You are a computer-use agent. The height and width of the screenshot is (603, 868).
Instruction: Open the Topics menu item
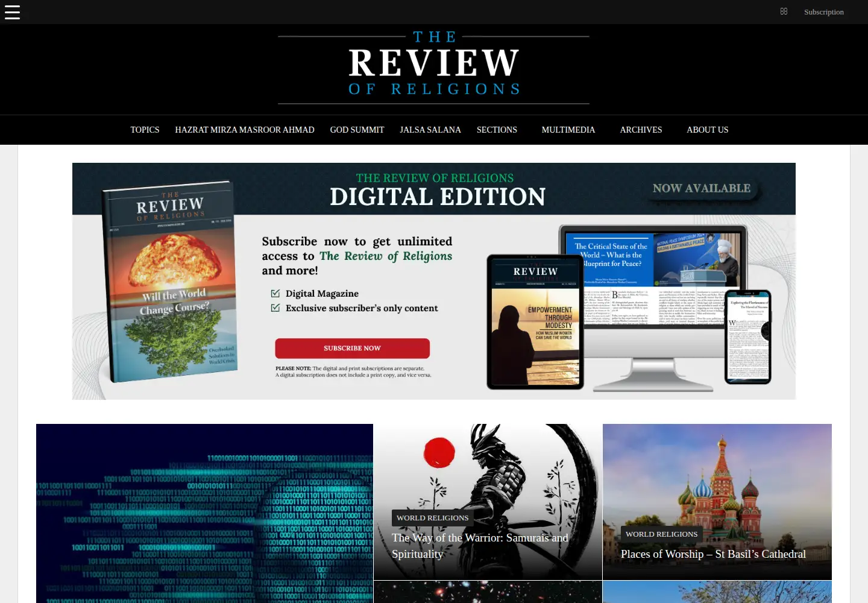pos(145,130)
